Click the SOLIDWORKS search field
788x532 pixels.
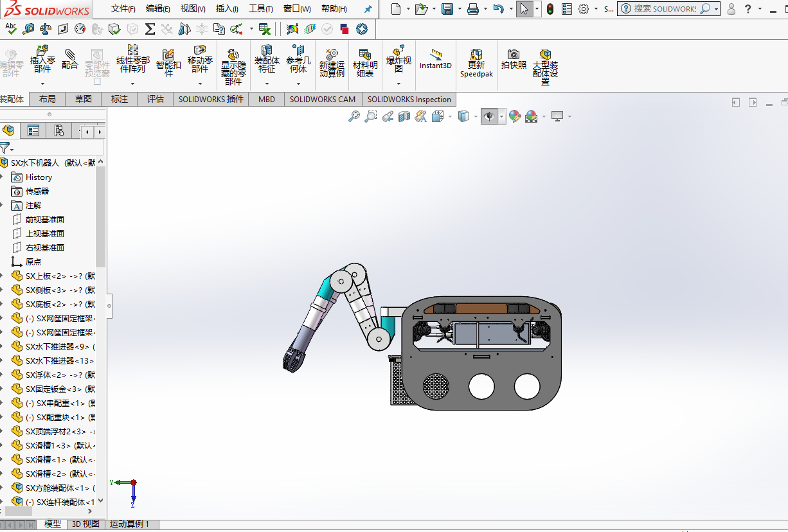pyautogui.click(x=668, y=9)
